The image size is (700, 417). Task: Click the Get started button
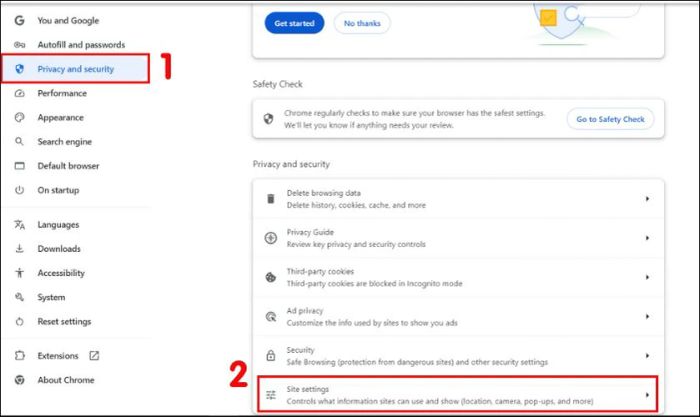(294, 23)
